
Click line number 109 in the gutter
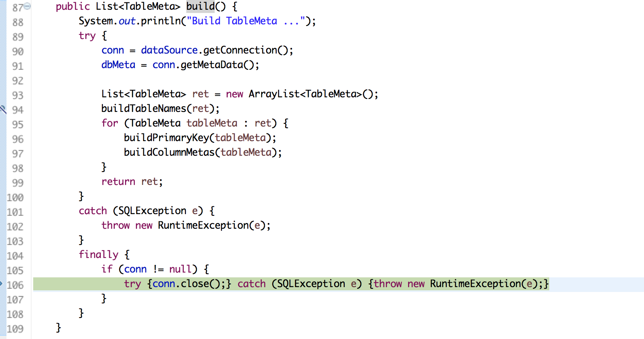[15, 329]
